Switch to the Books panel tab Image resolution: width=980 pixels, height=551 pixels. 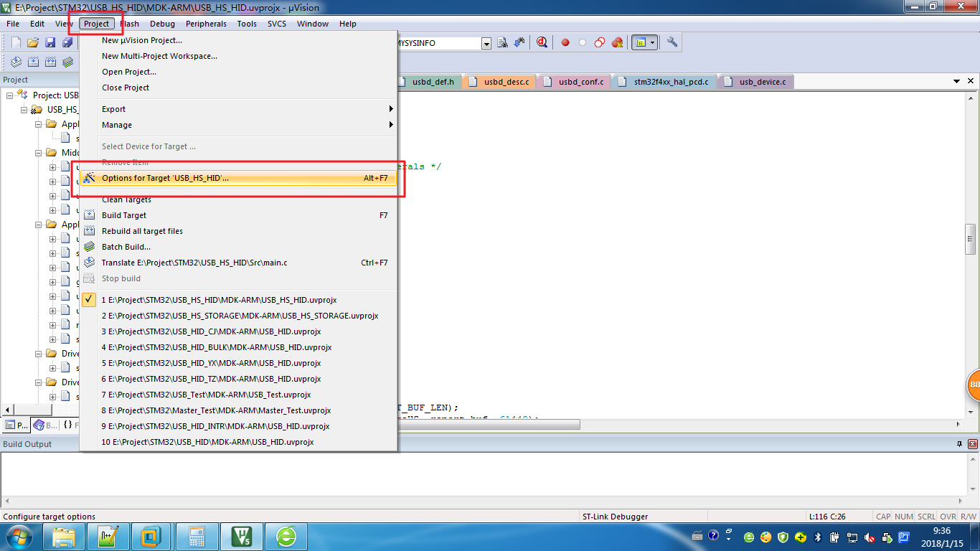[44, 425]
